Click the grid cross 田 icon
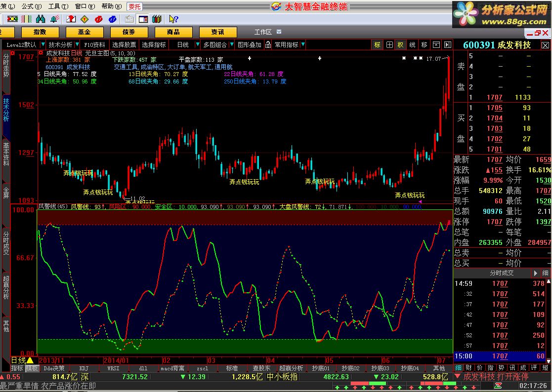The height and width of the screenshot is (392, 552). [389, 44]
